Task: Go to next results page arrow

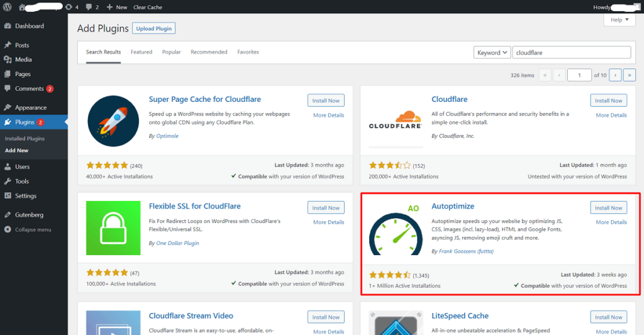Action: click(615, 75)
